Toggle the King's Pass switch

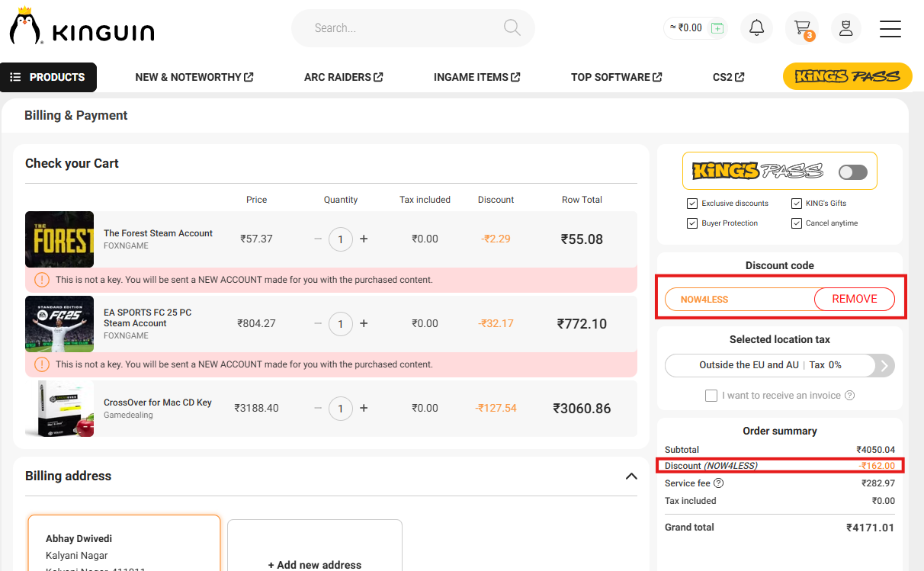tap(852, 172)
